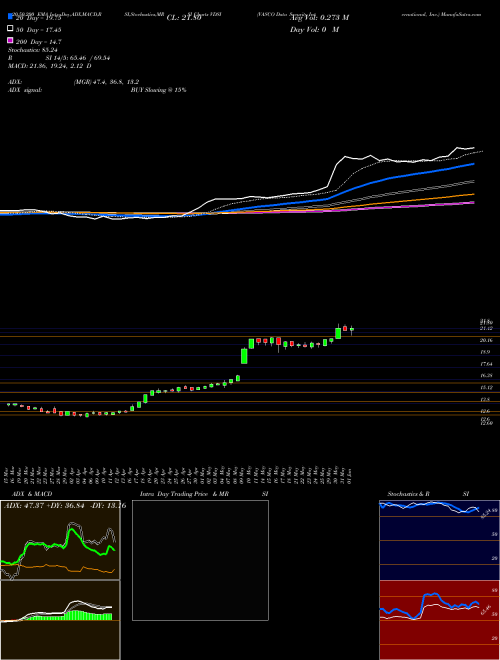This screenshot has width=500, height=660.
Task: Open the ADX indicator chart panel
Action: coord(60,540)
